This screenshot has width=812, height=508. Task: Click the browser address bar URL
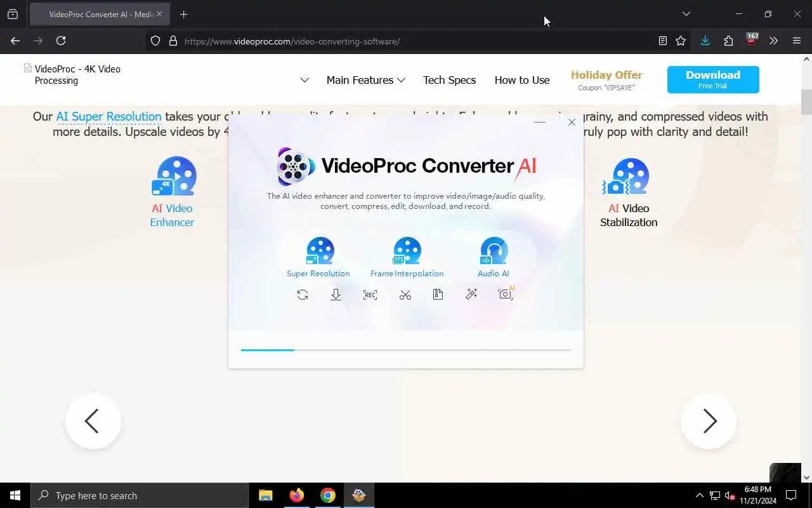pos(292,41)
